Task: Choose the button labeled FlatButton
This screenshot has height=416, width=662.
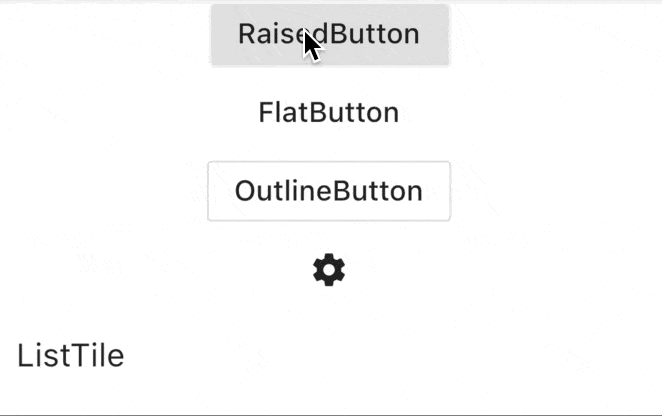Action: coord(329,113)
